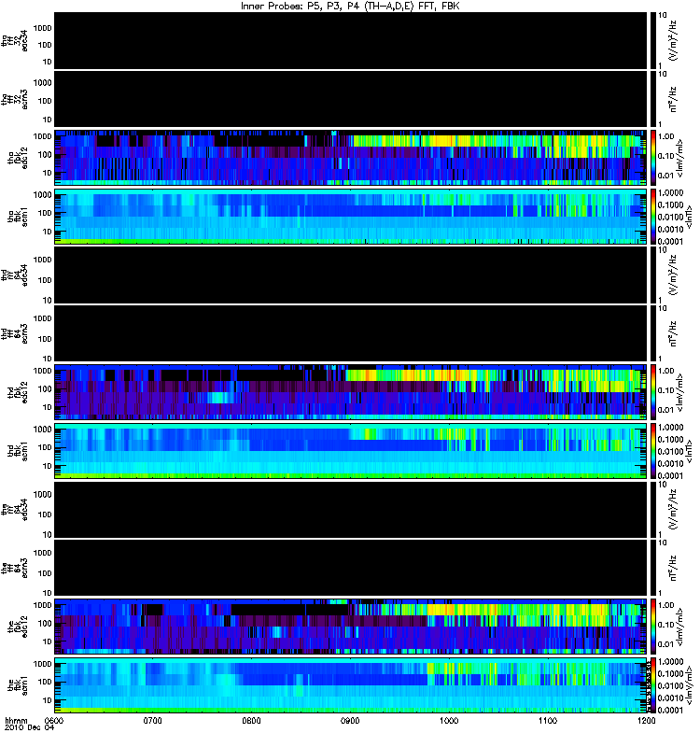700x747 pixels.
Task: Click the the fbk scm1 spectrogram panel
Action: click(x=350, y=685)
